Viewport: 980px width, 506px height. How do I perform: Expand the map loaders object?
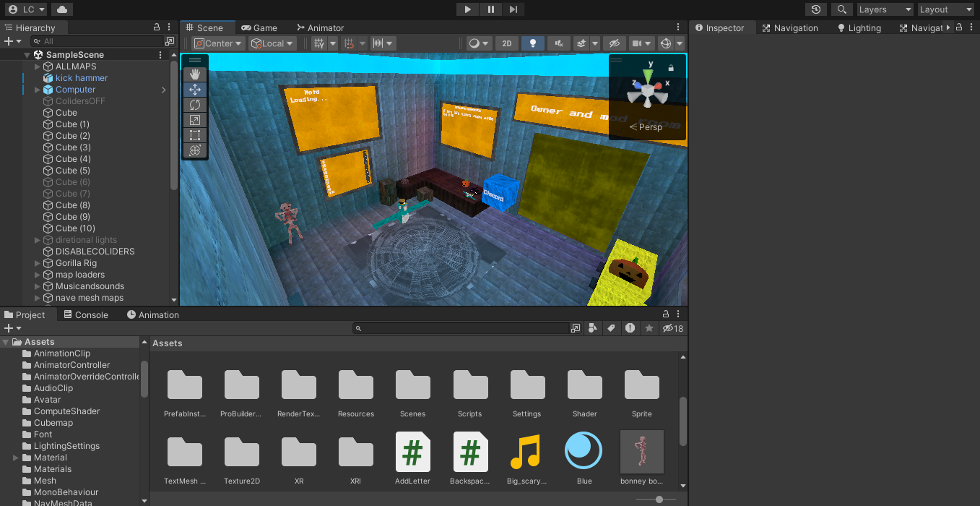tap(38, 275)
